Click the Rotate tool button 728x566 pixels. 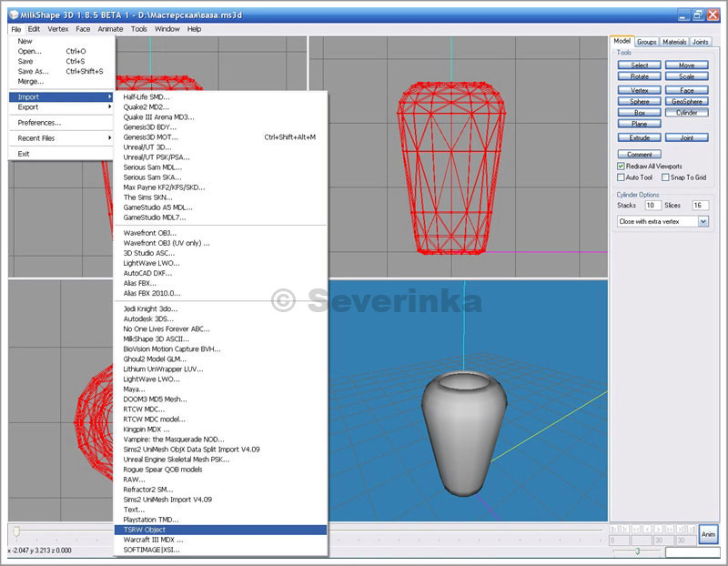point(640,76)
